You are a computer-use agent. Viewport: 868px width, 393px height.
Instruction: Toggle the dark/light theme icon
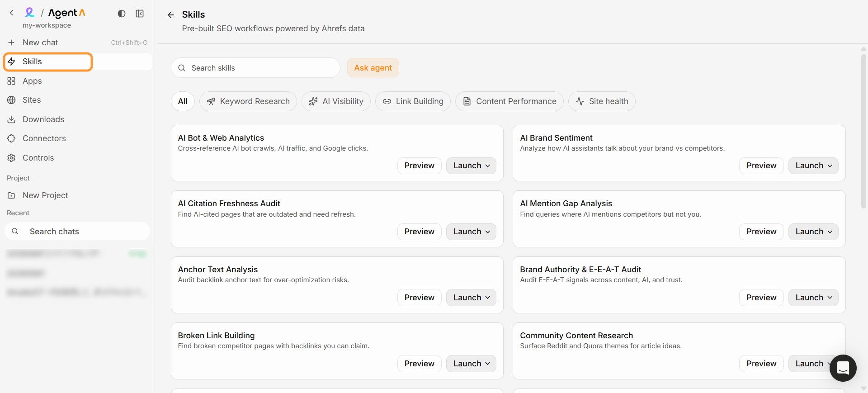point(121,14)
